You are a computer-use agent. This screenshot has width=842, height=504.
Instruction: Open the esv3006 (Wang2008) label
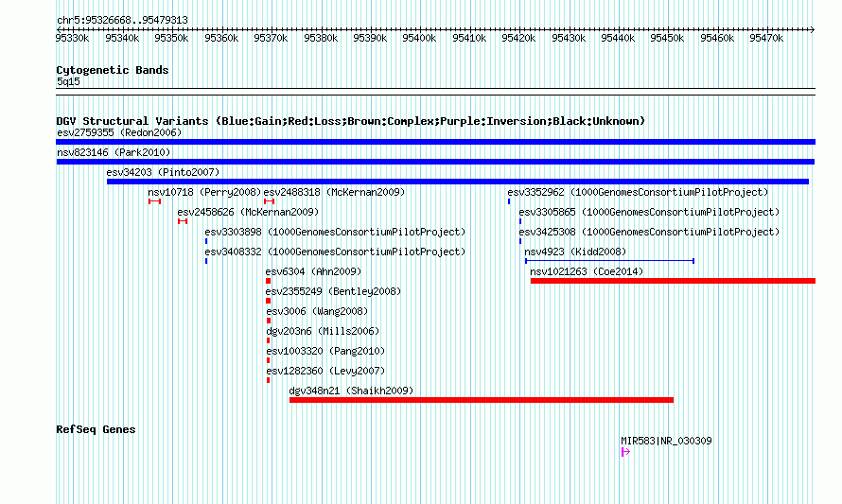[317, 311]
